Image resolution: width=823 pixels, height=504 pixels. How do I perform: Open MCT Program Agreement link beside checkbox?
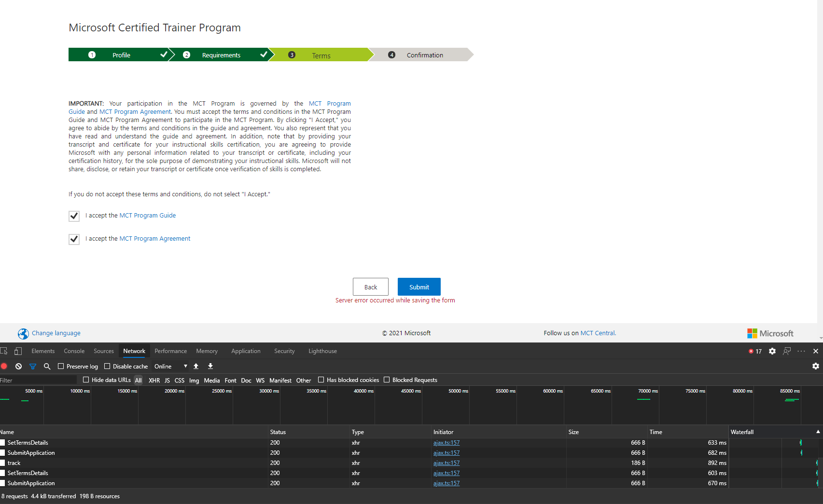click(x=155, y=239)
